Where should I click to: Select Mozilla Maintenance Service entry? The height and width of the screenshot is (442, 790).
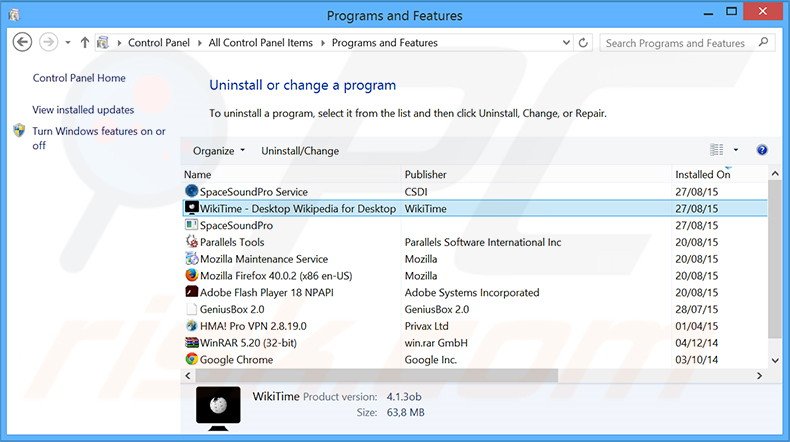pyautogui.click(x=264, y=259)
